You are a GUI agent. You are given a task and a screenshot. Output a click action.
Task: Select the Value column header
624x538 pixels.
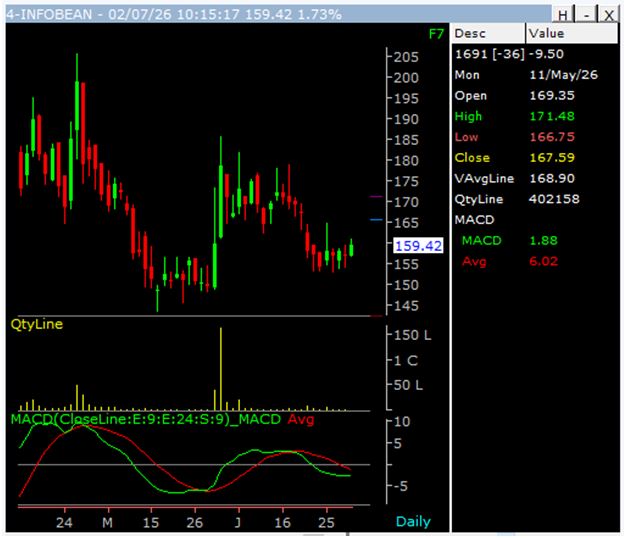(572, 33)
